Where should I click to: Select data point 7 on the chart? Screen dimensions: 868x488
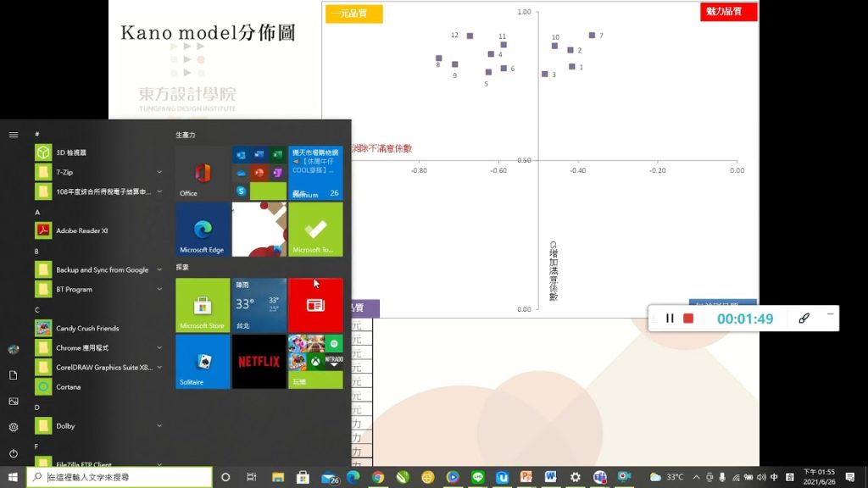coord(592,35)
